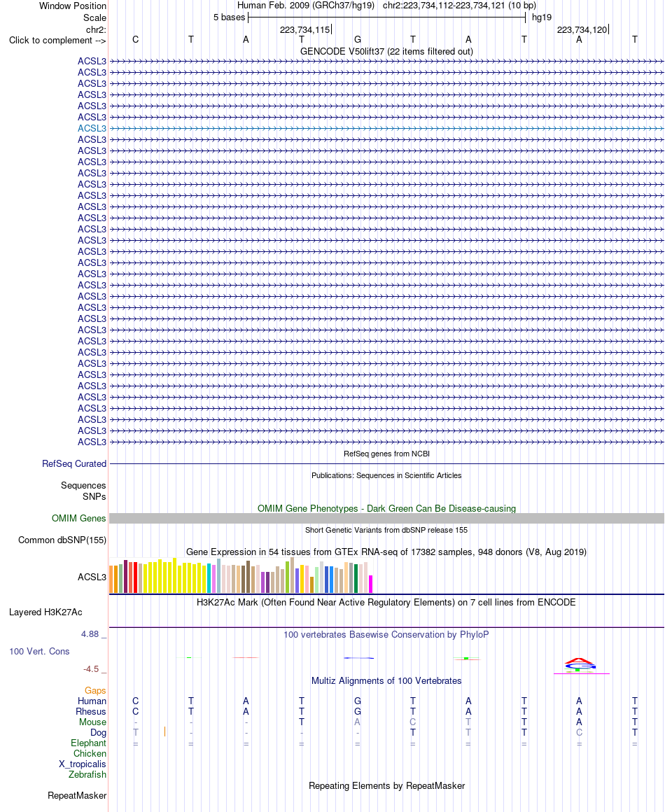665x812 pixels.
Task: Click the C base in the Dog row
Action: click(579, 733)
